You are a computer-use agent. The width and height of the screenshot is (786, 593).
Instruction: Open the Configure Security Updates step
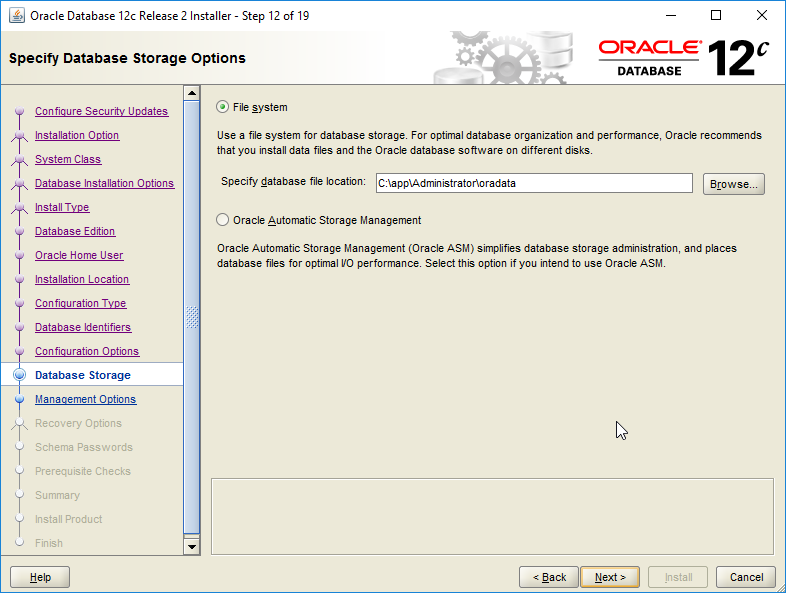coord(101,111)
